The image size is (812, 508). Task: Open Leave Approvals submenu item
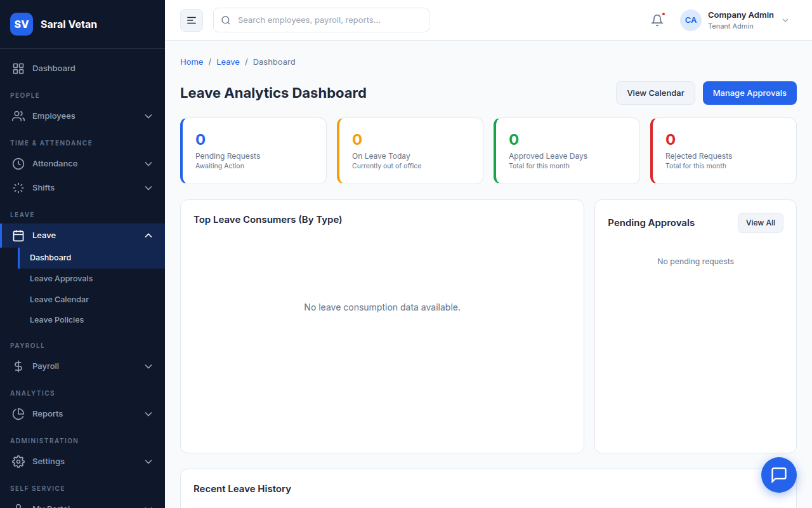pyautogui.click(x=91, y=279)
